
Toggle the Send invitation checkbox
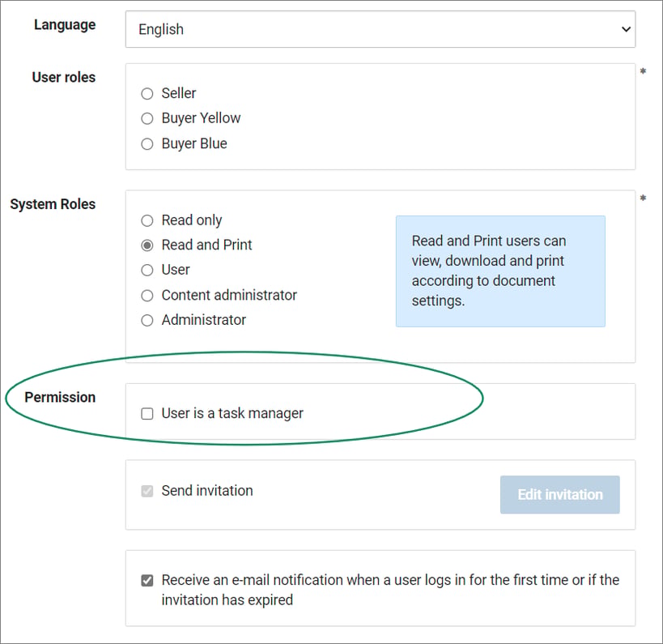click(x=147, y=491)
